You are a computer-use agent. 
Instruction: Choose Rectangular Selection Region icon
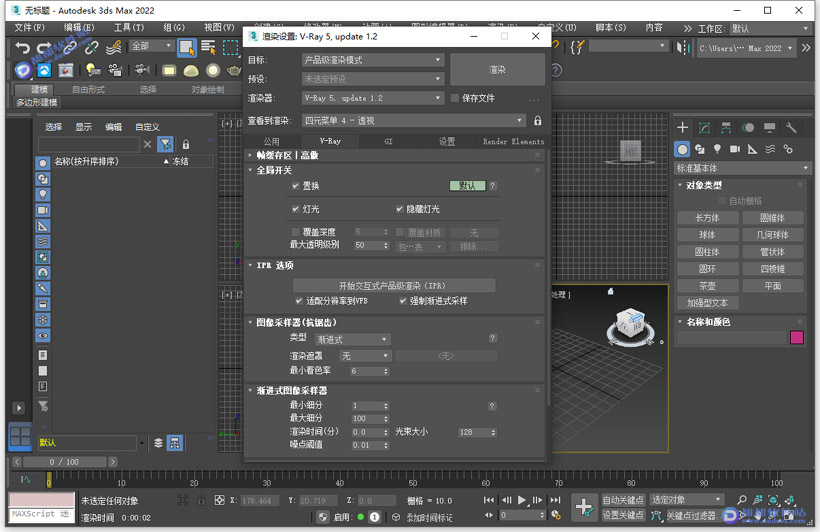[x=230, y=48]
